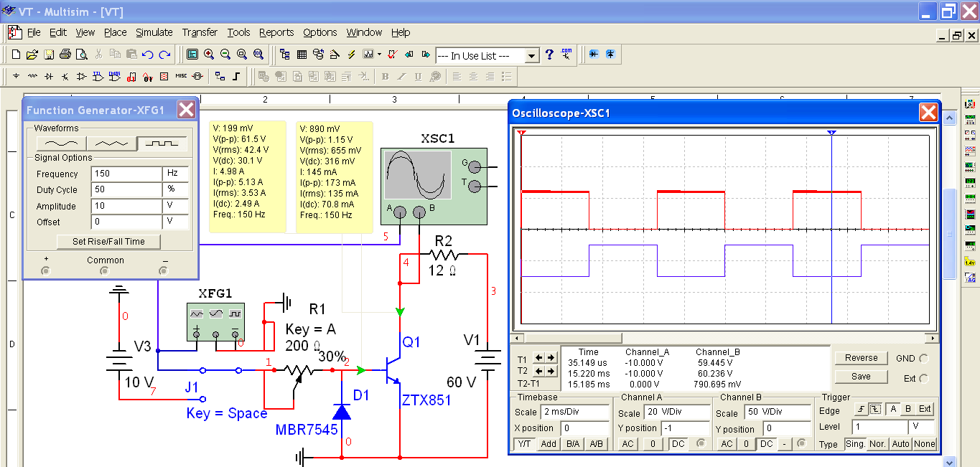Select the triangle waveform button
The height and width of the screenshot is (467, 980).
click(111, 143)
